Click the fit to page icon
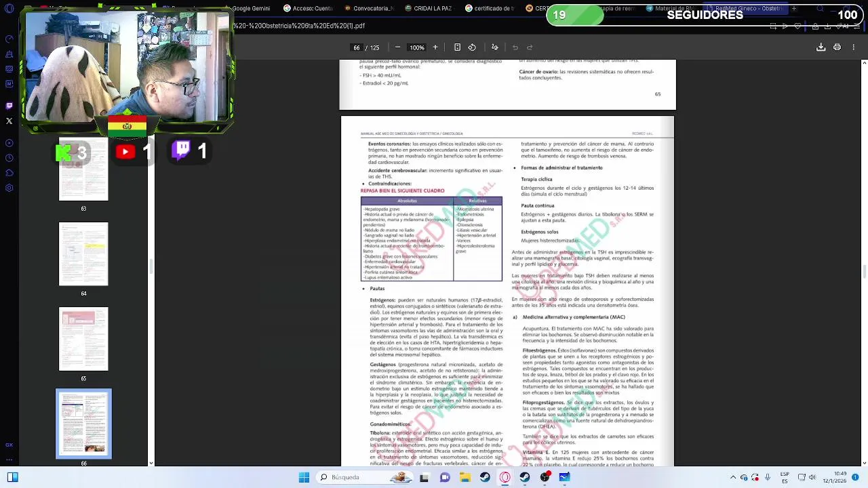 (x=457, y=47)
